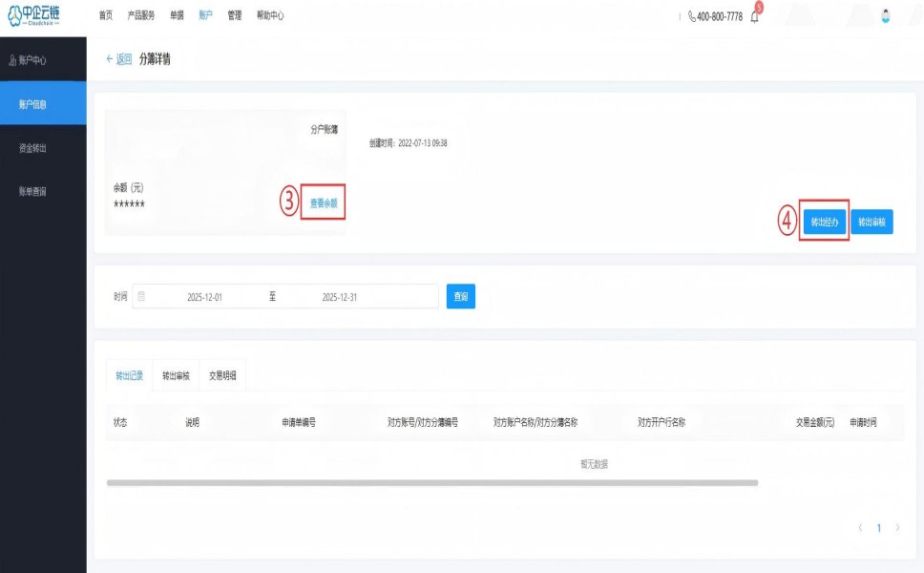Open the notification bell

tap(754, 16)
